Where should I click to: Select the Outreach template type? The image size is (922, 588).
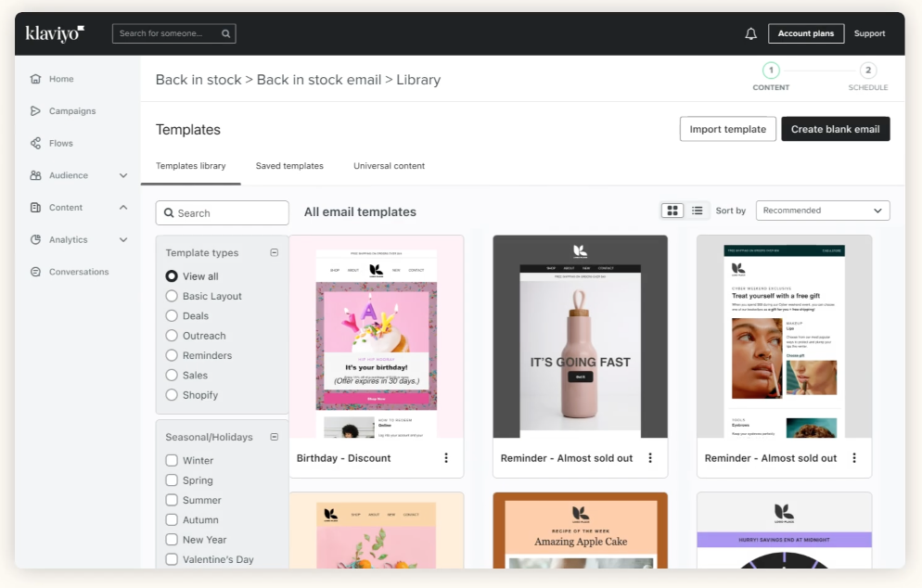click(172, 336)
